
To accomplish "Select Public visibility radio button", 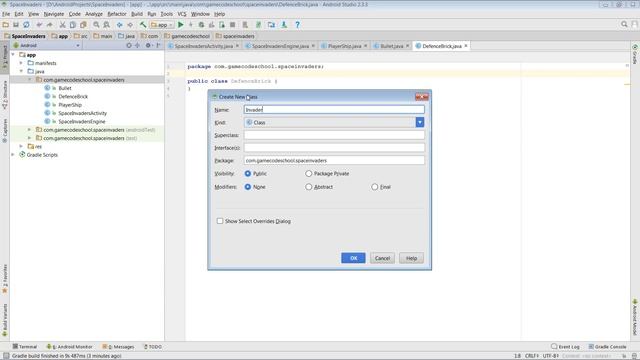I will pyautogui.click(x=248, y=173).
